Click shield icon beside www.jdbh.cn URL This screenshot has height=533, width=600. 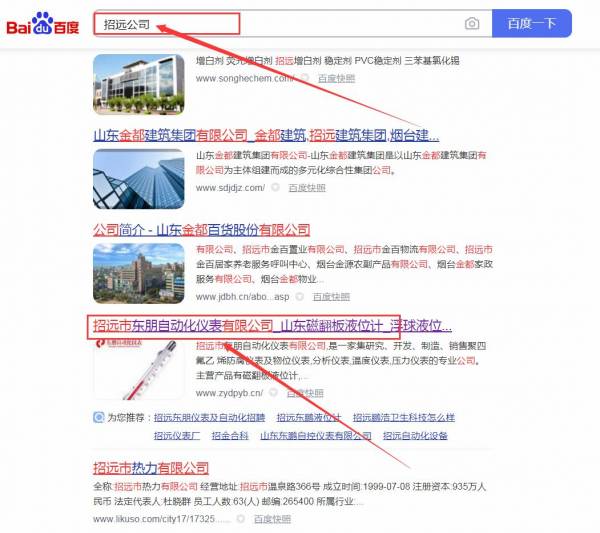click(302, 297)
